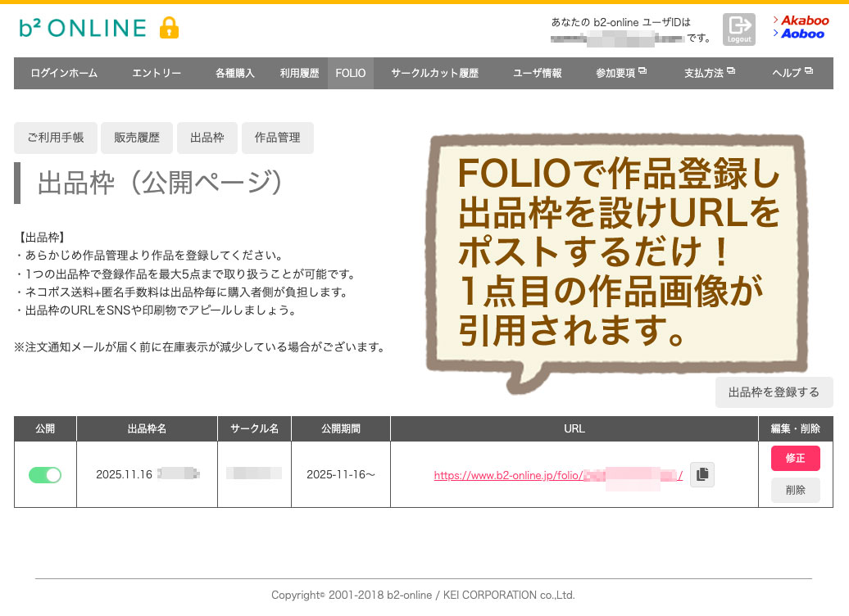
Task: Click the b2 ONLINE logo
Action: (x=83, y=28)
